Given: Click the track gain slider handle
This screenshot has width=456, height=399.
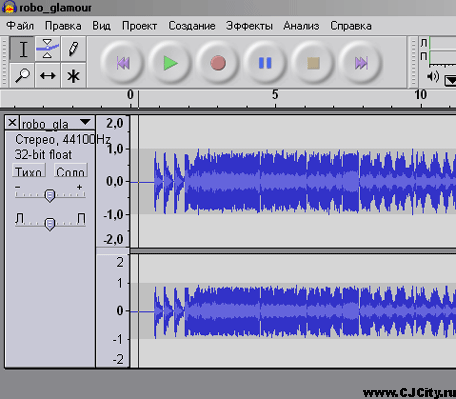Looking at the screenshot, I should pyautogui.click(x=50, y=196).
